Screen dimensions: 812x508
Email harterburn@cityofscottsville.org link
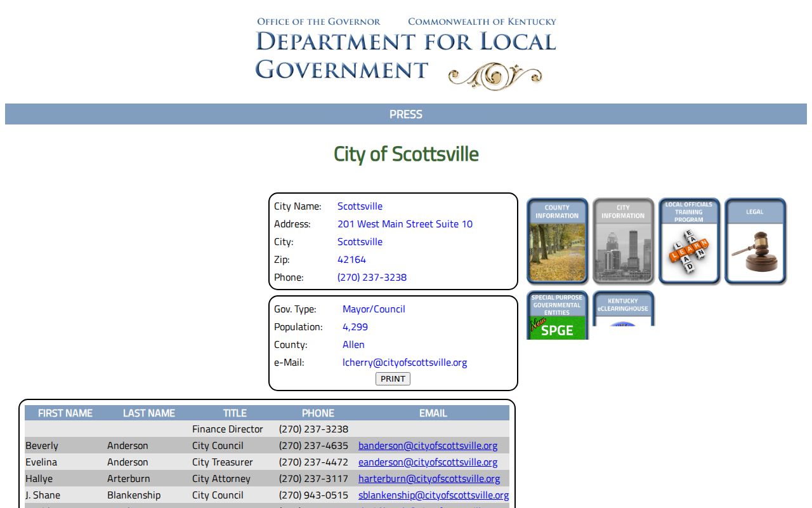429,479
